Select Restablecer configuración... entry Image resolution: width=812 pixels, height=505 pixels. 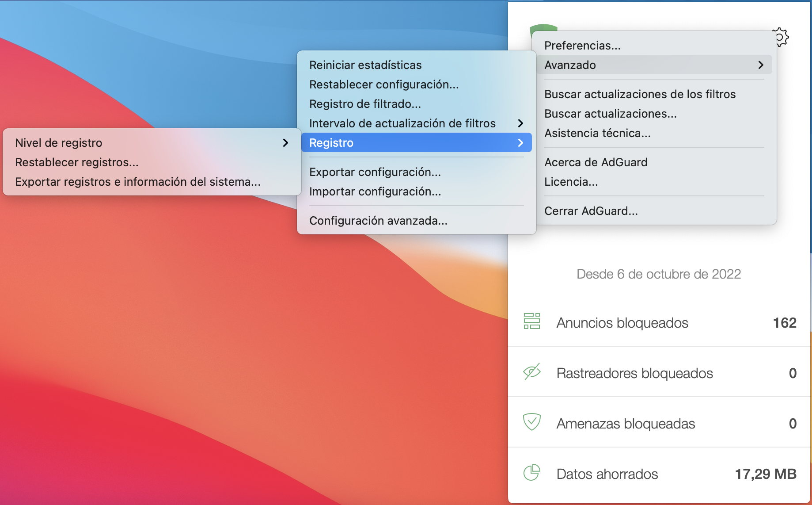416,84
